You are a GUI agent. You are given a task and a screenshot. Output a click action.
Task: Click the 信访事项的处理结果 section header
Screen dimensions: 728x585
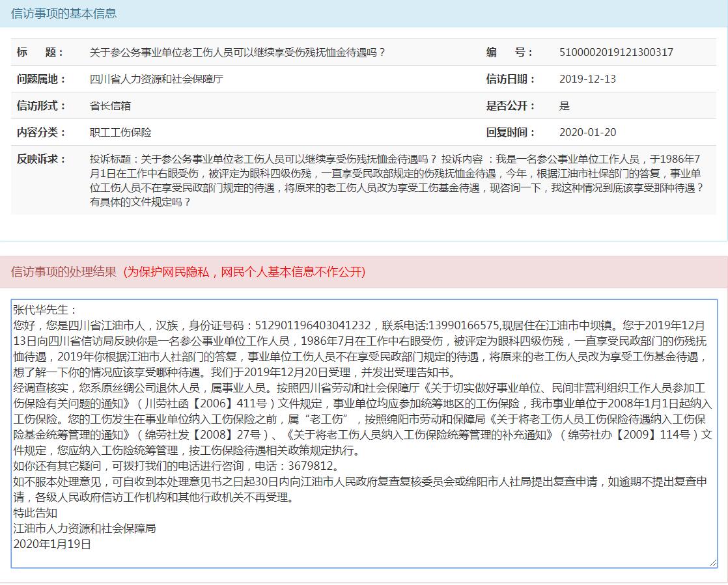[64, 272]
